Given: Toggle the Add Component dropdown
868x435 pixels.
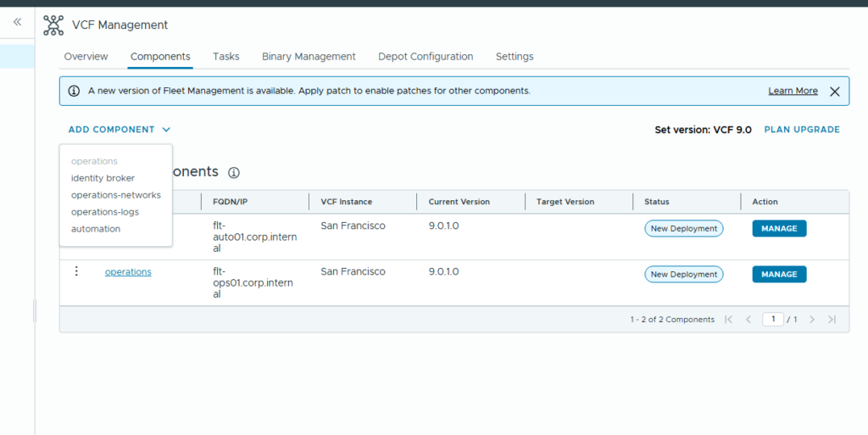Looking at the screenshot, I should coord(120,130).
